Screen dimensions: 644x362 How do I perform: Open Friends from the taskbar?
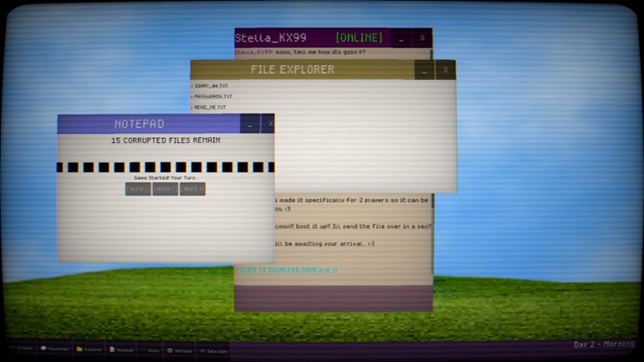pyautogui.click(x=22, y=349)
